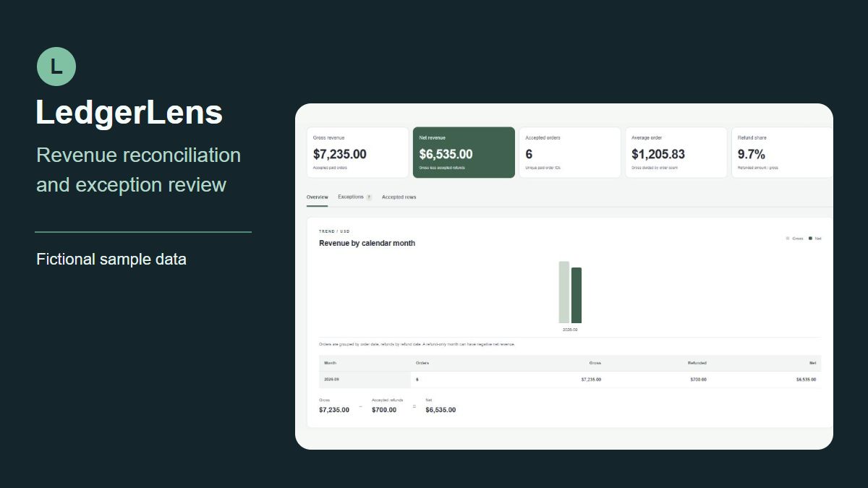Click the Orders column header
The height and width of the screenshot is (488, 868).
(422, 363)
